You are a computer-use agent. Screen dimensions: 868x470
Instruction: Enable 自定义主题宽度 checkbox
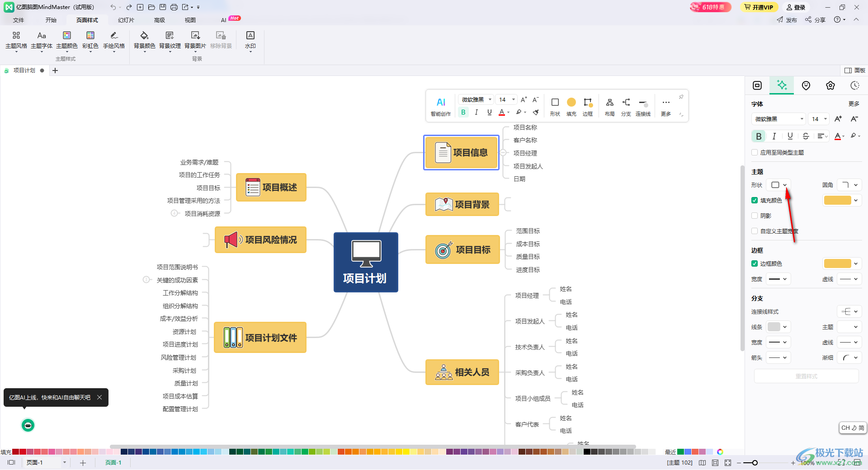click(755, 231)
